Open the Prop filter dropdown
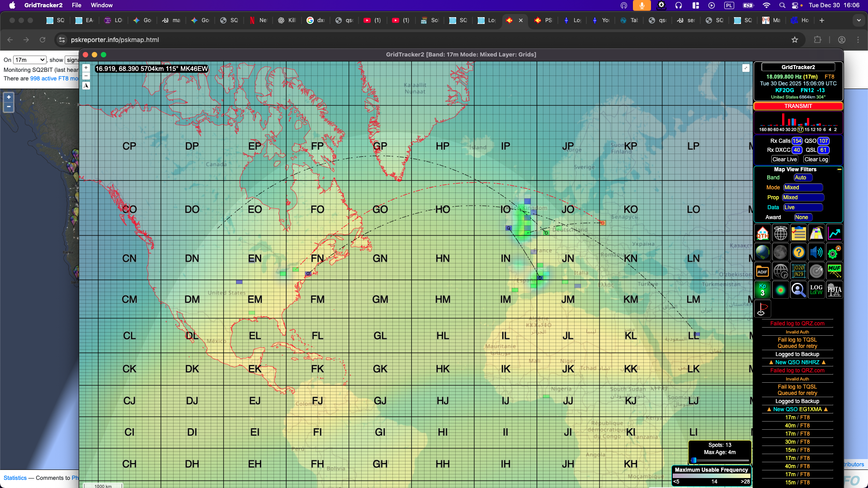Image resolution: width=868 pixels, height=488 pixels. tap(802, 197)
